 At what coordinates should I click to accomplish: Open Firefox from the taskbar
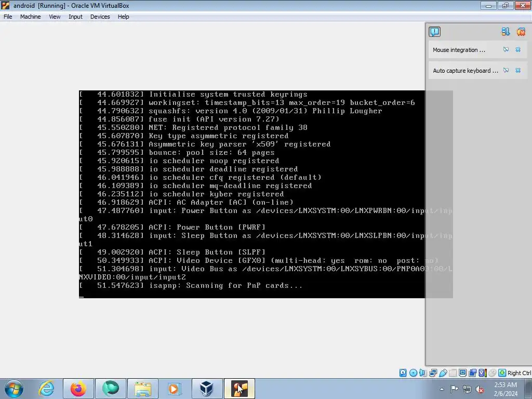click(x=78, y=389)
